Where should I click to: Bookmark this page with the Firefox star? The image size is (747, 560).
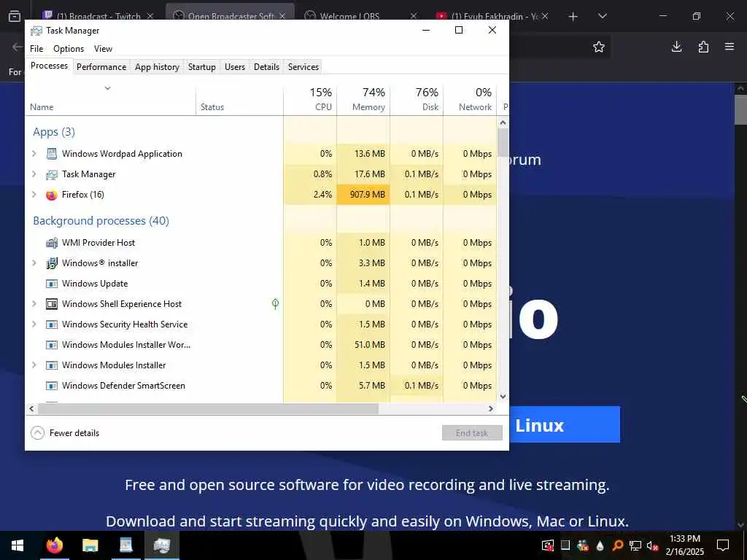[x=599, y=47]
